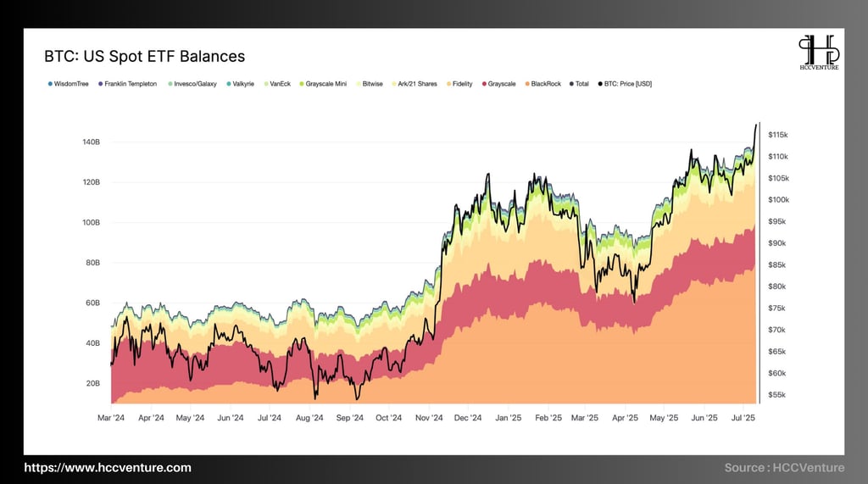The image size is (868, 484).
Task: Click the Total legend dot
Action: pos(572,84)
